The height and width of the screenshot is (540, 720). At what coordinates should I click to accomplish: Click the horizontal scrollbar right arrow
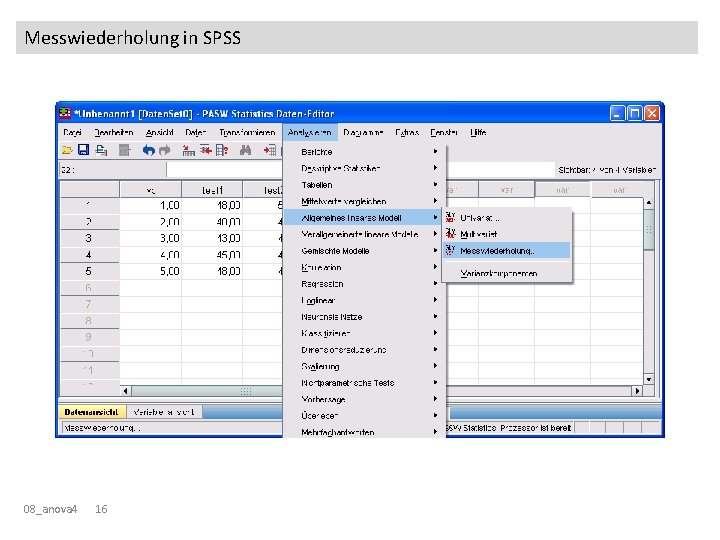pos(637,391)
